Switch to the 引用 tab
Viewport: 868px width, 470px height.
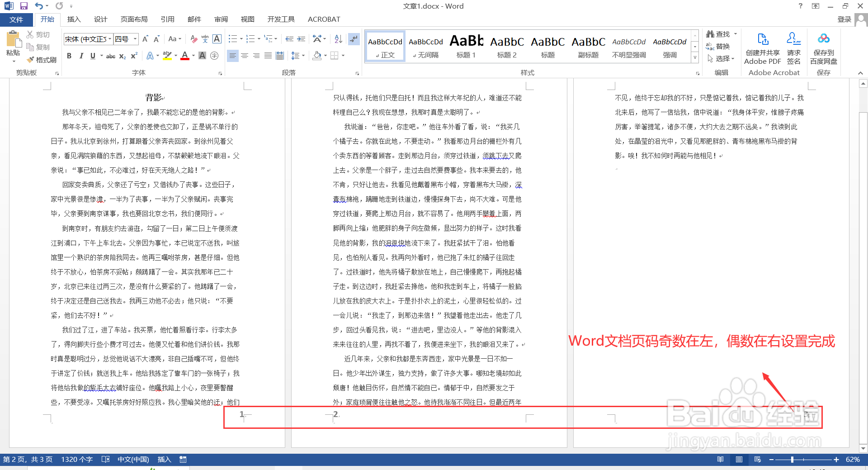pyautogui.click(x=167, y=19)
